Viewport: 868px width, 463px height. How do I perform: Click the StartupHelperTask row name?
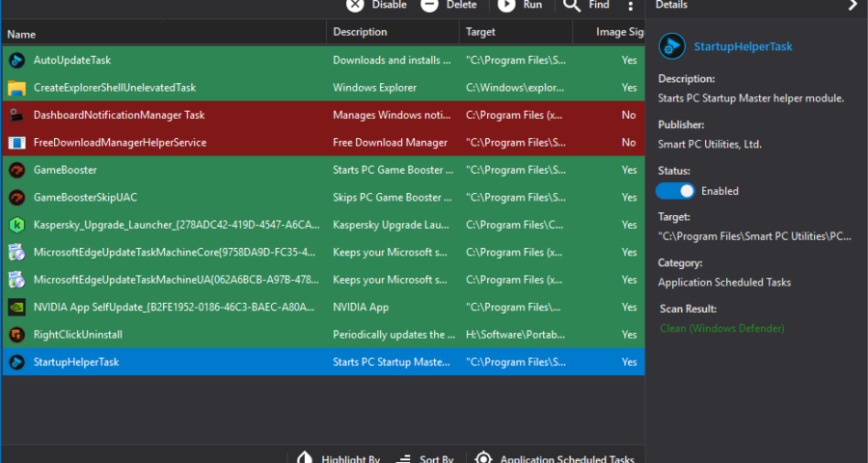(x=76, y=362)
